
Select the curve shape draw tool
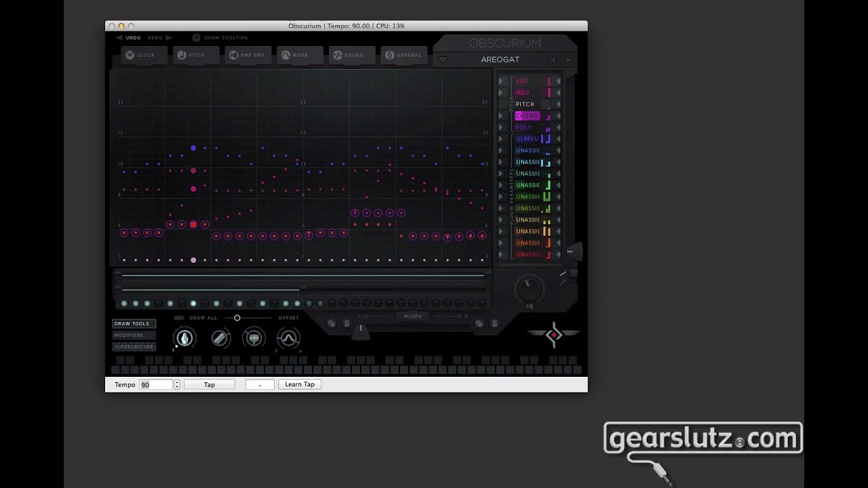(288, 338)
